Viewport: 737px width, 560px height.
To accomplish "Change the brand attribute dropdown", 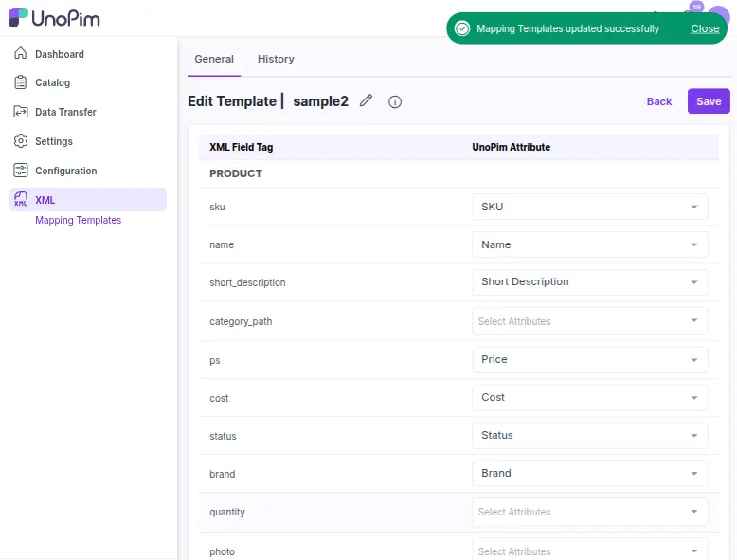I will [x=589, y=473].
